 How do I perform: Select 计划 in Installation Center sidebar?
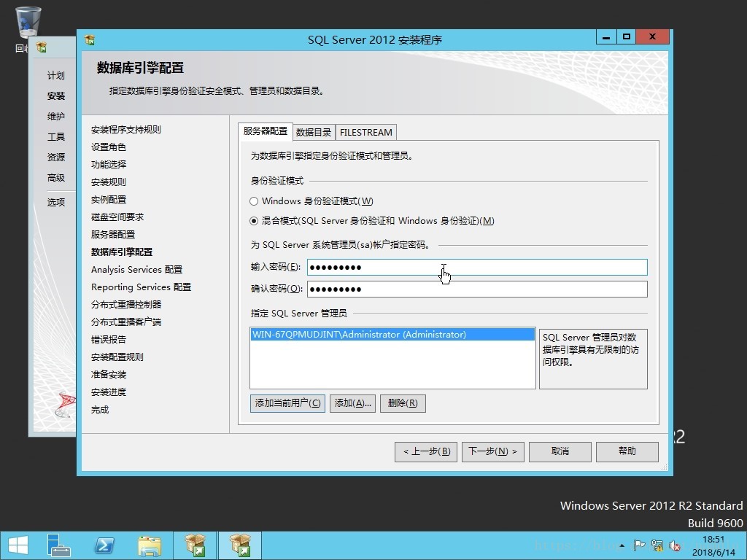pos(55,76)
